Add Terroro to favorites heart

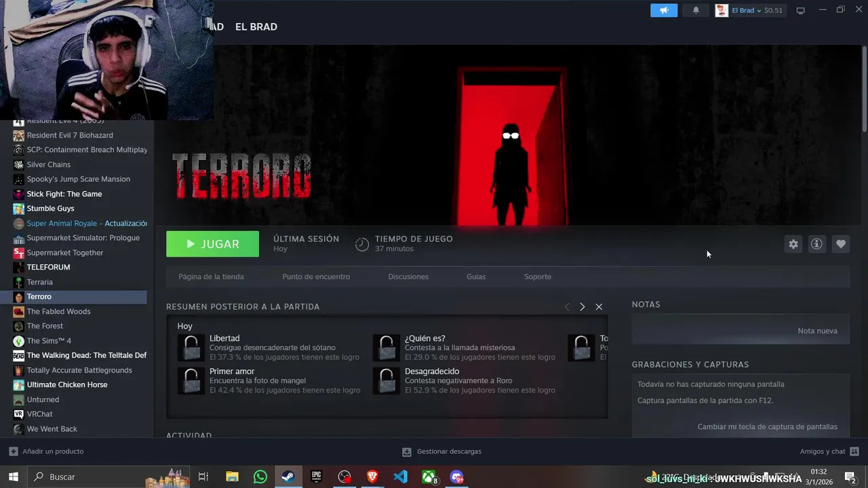pyautogui.click(x=841, y=244)
